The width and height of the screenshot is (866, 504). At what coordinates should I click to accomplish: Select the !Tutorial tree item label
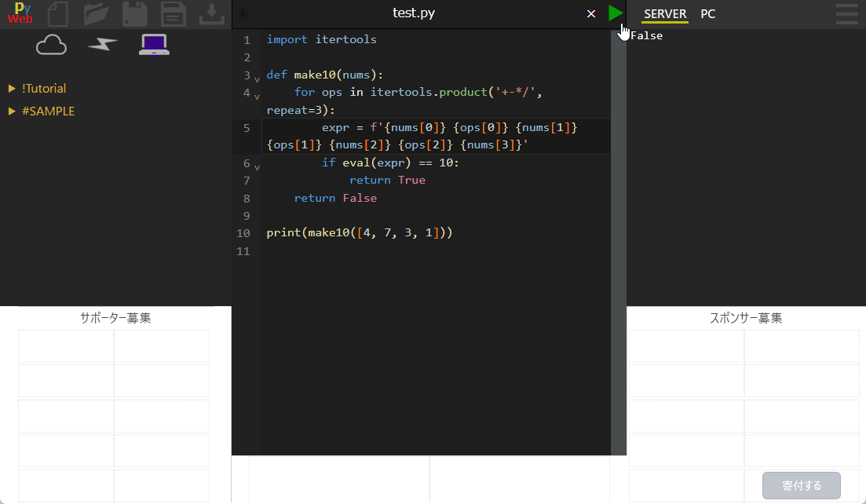[x=44, y=89]
